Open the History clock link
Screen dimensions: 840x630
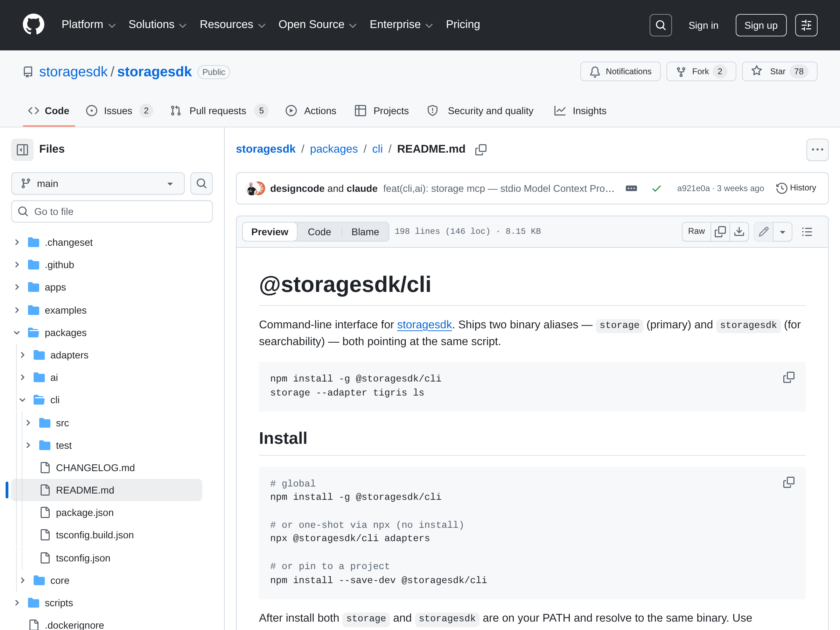pos(796,188)
